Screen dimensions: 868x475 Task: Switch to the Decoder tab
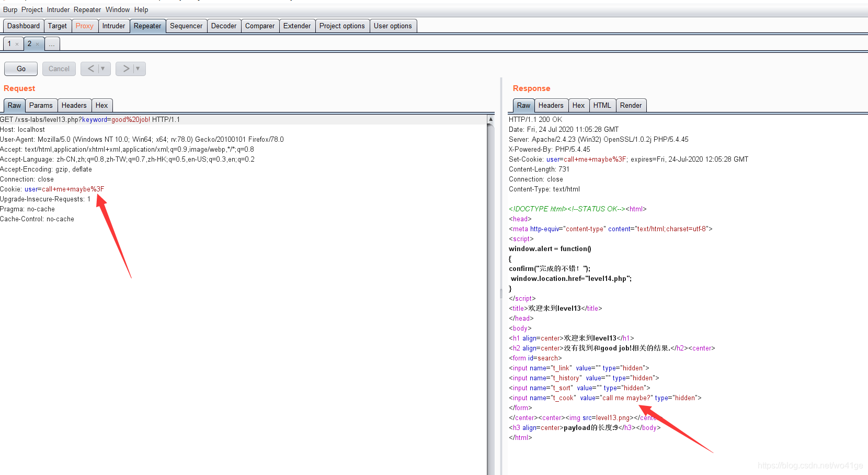(x=224, y=26)
